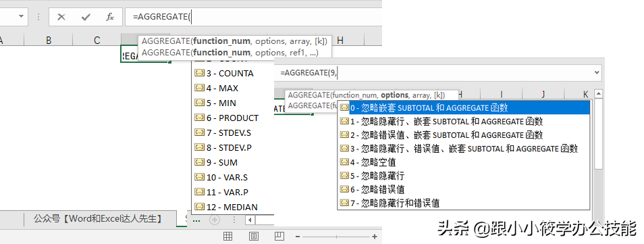Select option 7 - 忽略隐藏行和错误值
This screenshot has width=644, height=244.
pyautogui.click(x=464, y=203)
